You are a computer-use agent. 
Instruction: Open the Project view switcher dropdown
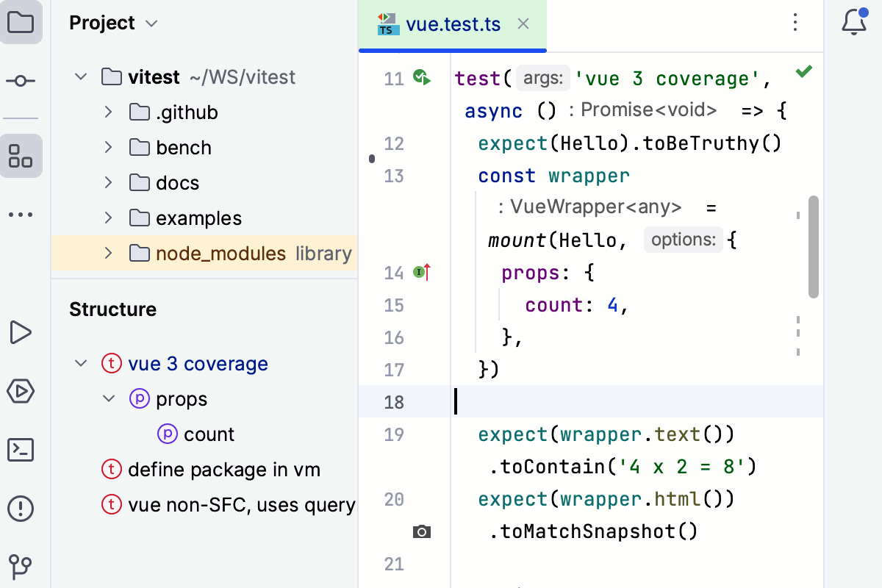point(151,23)
